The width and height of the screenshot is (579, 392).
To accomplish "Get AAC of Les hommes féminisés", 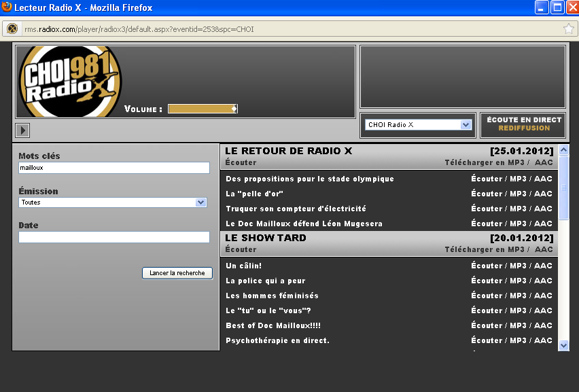I will click(x=543, y=296).
